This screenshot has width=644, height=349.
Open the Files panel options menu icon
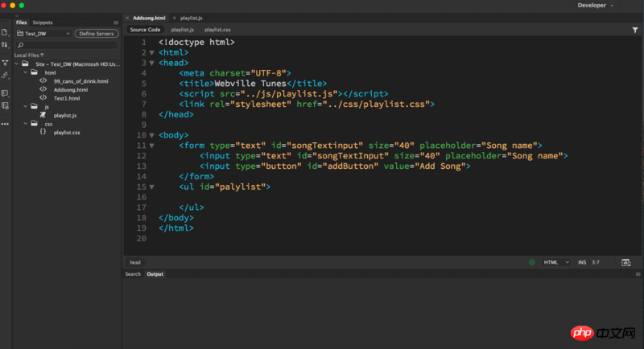(116, 23)
